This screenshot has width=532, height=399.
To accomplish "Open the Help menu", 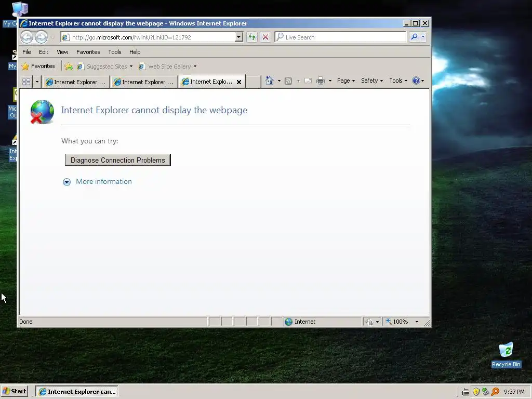I will (135, 52).
